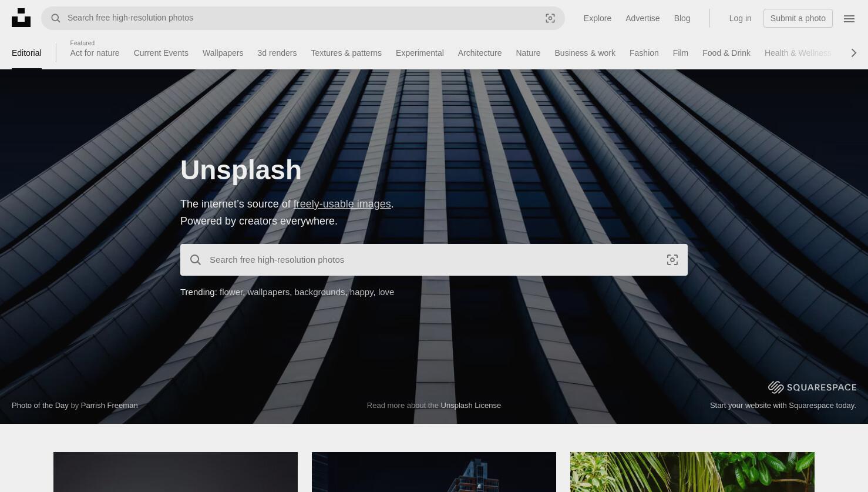Switch to Film topic
The height and width of the screenshot is (492, 868).
coord(680,53)
